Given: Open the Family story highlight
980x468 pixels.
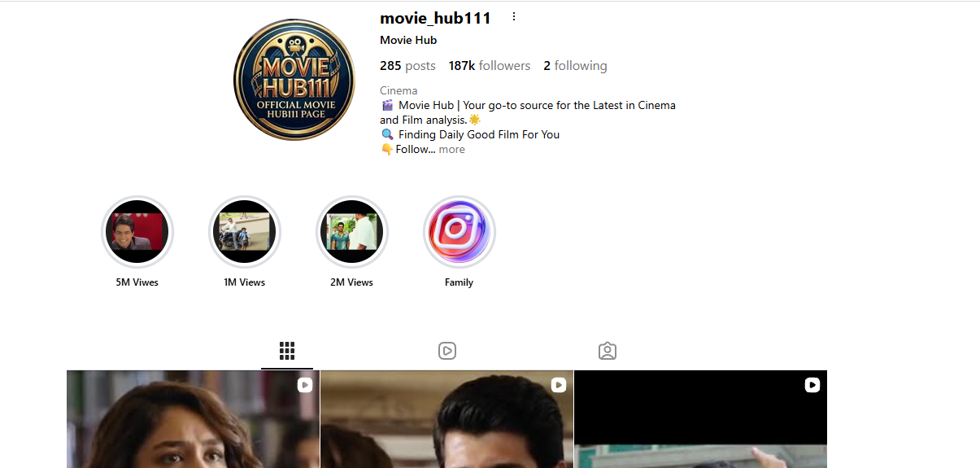Looking at the screenshot, I should click(x=460, y=232).
